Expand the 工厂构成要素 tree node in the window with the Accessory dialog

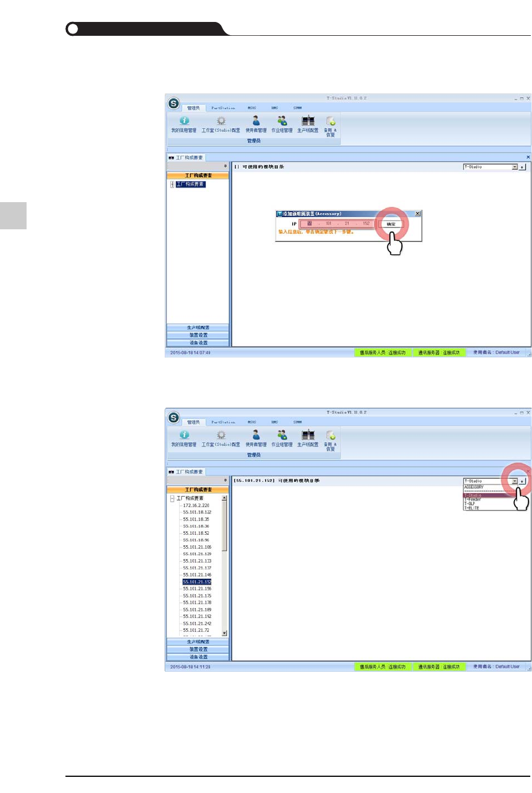coord(172,184)
